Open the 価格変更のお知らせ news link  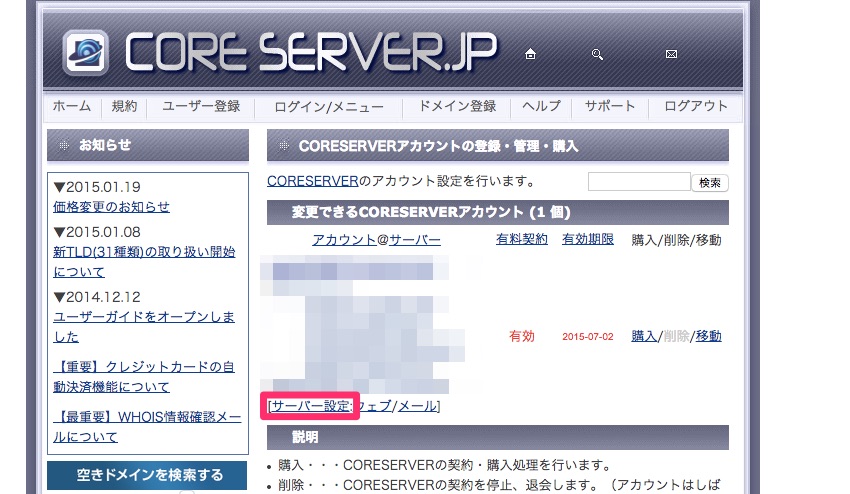[111, 207]
